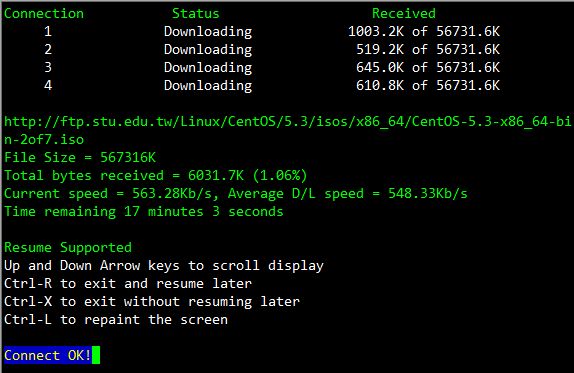This screenshot has height=373, width=574.
Task: Click the 'Received' column header
Action: point(404,14)
